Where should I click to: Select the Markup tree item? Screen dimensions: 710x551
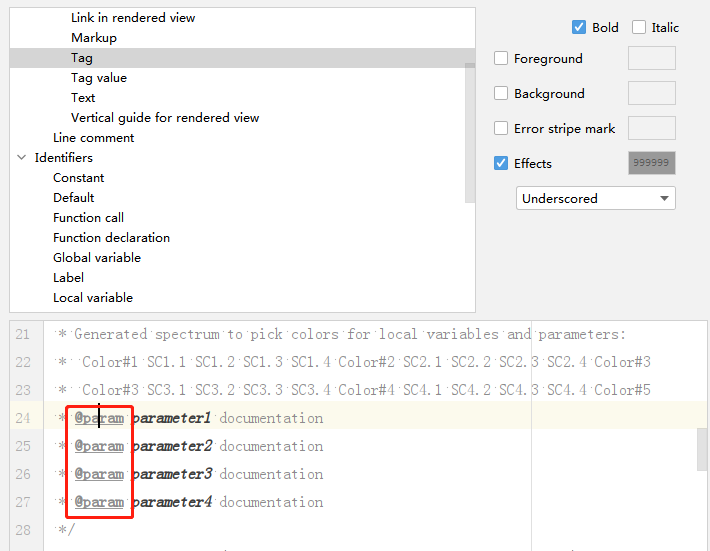(x=94, y=38)
